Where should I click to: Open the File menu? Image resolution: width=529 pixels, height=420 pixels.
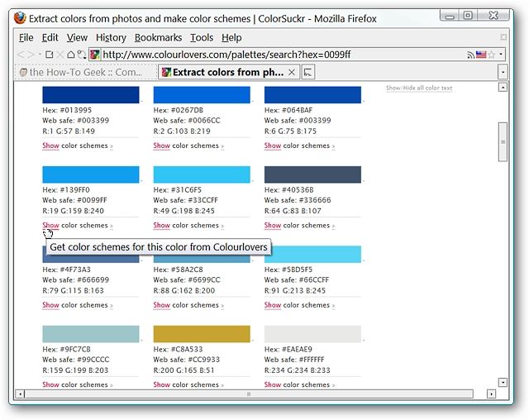pos(26,37)
